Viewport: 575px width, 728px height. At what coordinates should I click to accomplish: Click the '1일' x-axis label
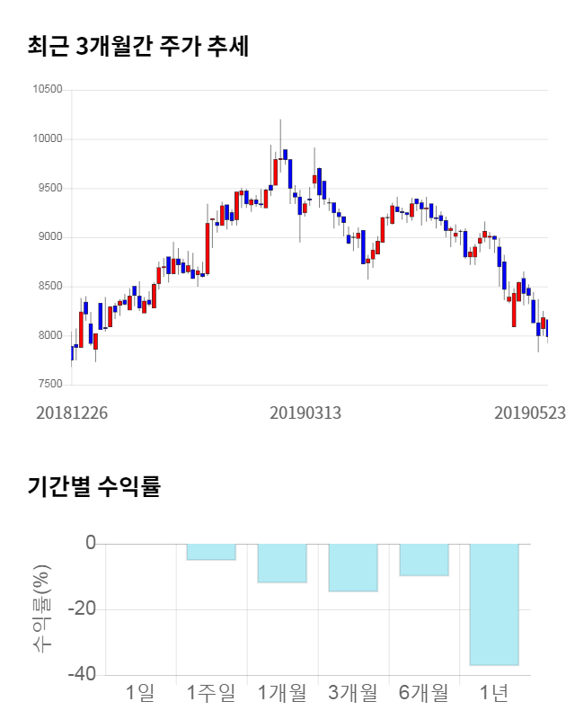[x=140, y=693]
